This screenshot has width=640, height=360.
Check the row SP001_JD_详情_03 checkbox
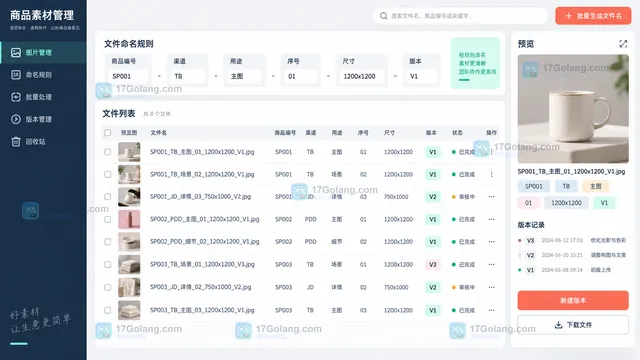[x=108, y=197]
